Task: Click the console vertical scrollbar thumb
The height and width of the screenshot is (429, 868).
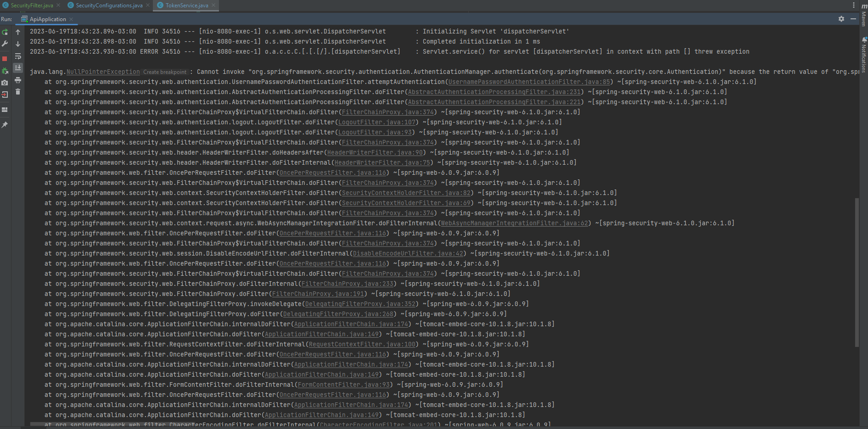Action: (857, 273)
